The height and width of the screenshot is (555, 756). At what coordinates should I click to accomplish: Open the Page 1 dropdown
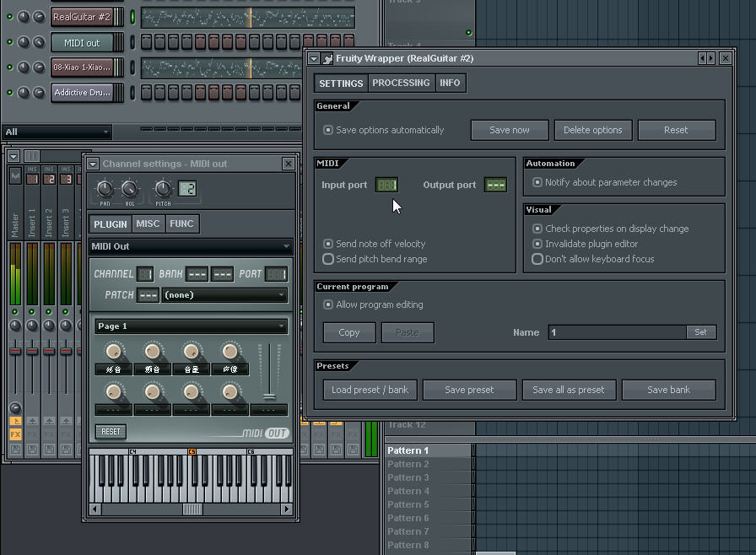192,326
